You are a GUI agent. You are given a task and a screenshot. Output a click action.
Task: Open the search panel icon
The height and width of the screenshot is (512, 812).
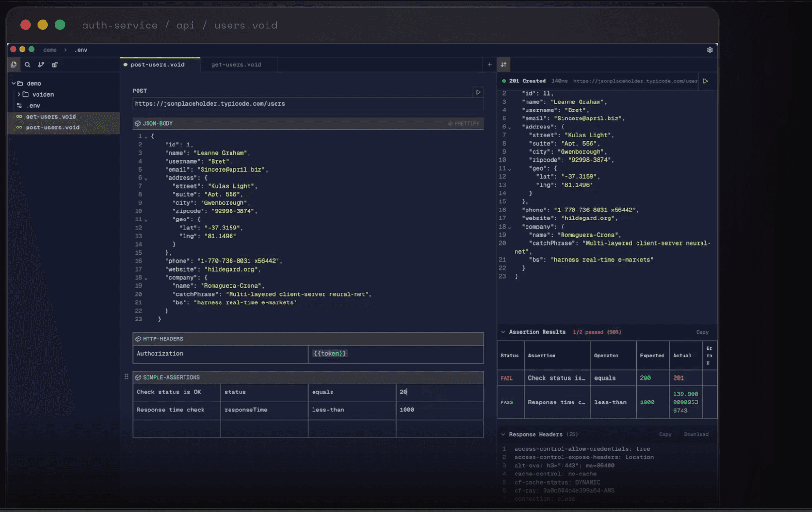point(28,64)
